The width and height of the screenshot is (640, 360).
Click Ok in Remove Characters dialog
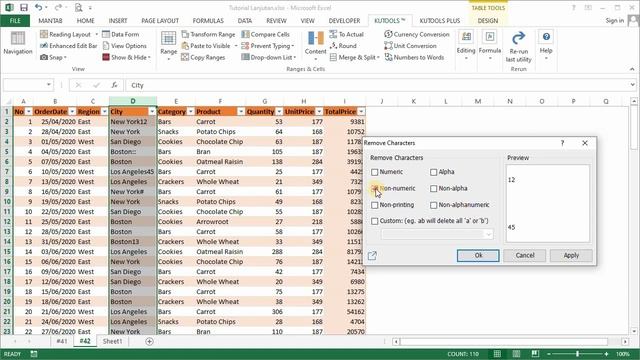pos(478,256)
